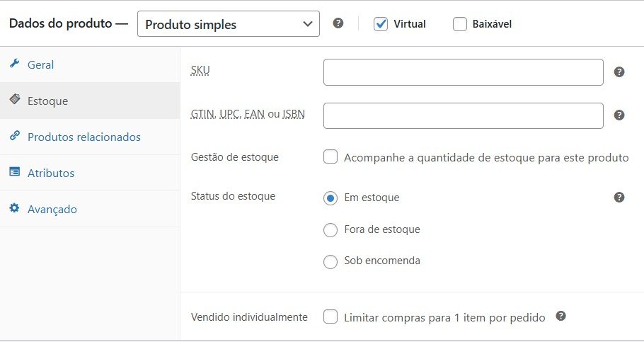Click the stock status help icon
The height and width of the screenshot is (342, 644).
[619, 197]
